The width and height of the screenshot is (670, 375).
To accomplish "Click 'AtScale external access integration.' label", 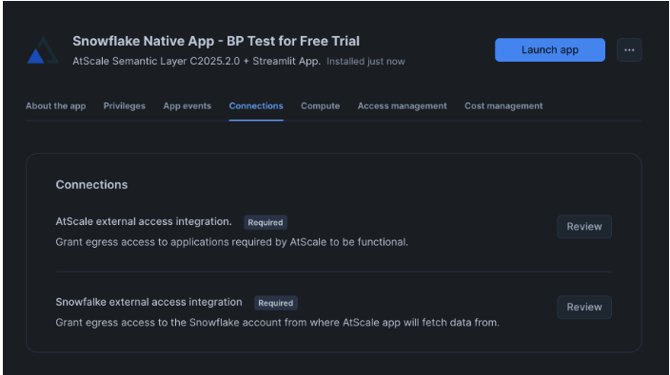I will point(144,222).
